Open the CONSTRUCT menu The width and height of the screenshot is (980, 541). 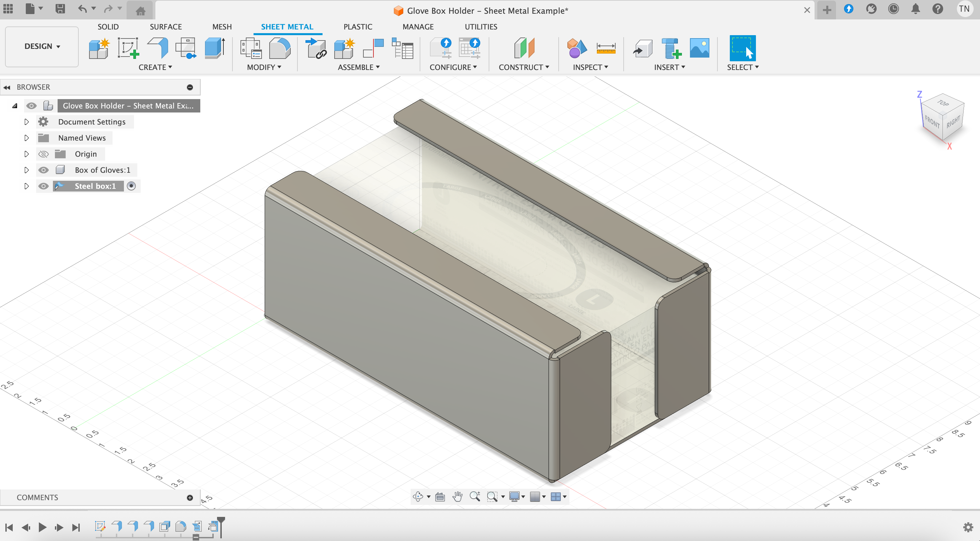coord(523,67)
